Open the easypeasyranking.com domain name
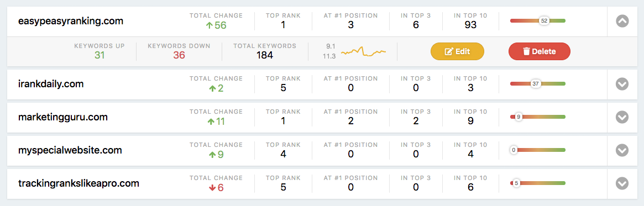 coord(71,21)
